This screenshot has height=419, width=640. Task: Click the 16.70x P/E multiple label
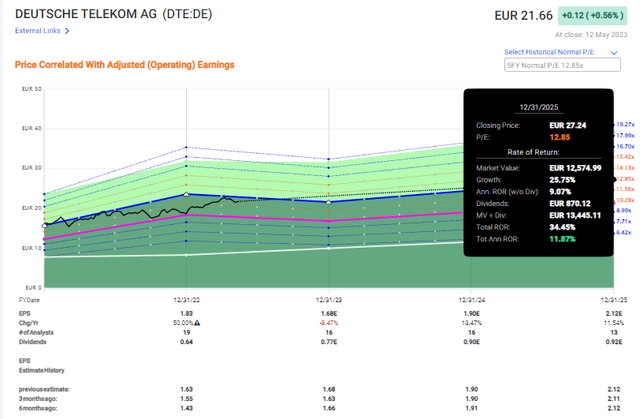coord(625,146)
